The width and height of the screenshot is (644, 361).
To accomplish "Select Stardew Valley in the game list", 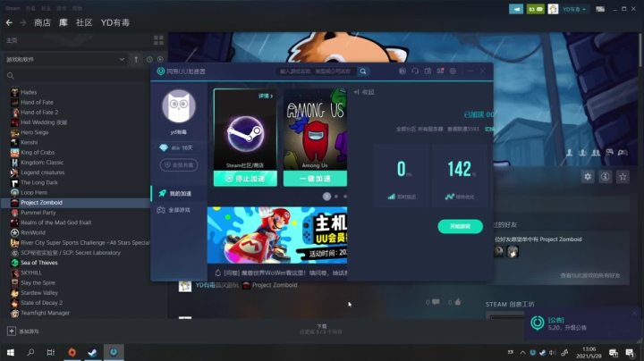I will click(x=39, y=293).
